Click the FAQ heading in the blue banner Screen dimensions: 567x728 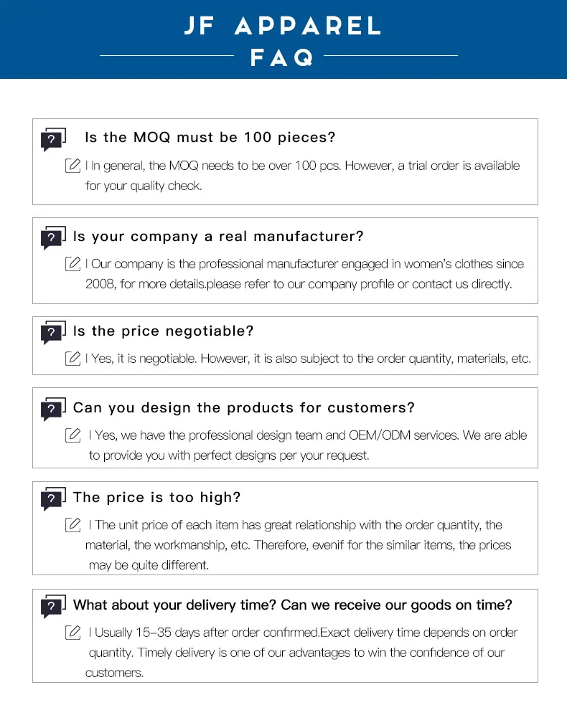point(283,57)
